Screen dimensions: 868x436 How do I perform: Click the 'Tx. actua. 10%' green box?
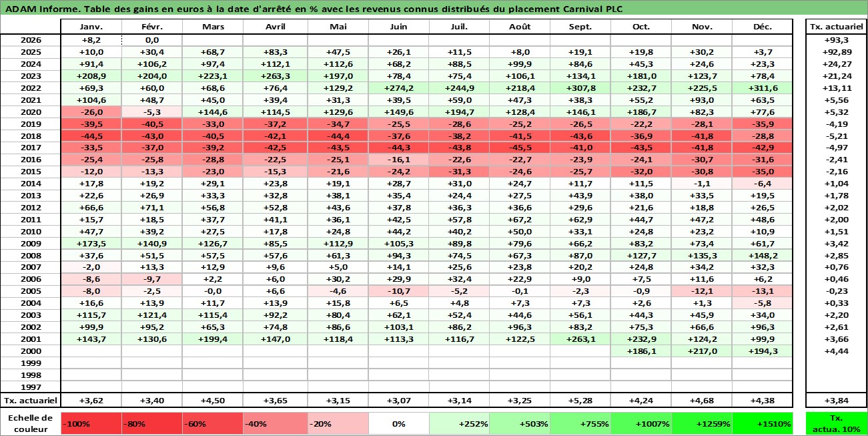click(836, 423)
